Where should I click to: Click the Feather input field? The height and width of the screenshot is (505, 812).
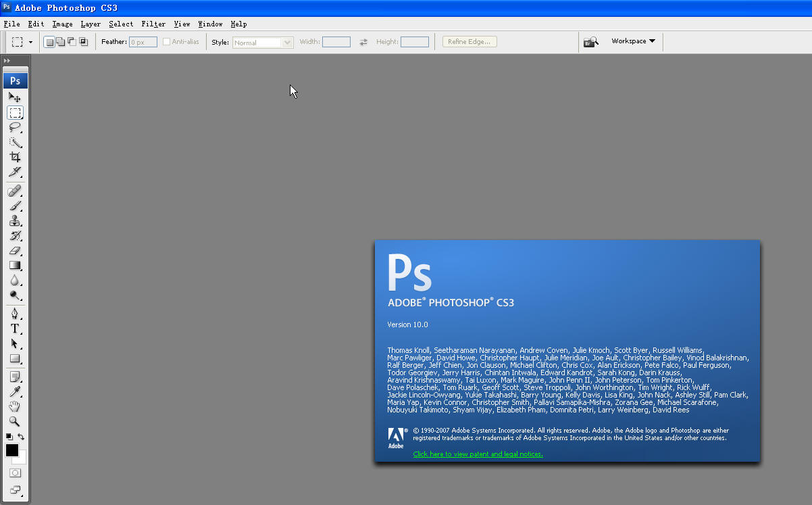point(143,42)
